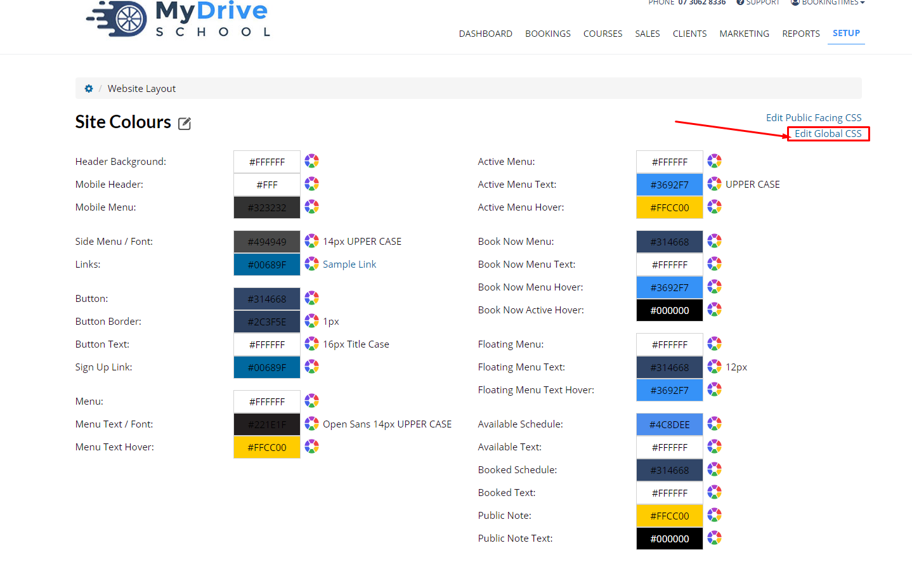
Task: Click the Side Menu #494949 colour field
Action: (x=267, y=242)
